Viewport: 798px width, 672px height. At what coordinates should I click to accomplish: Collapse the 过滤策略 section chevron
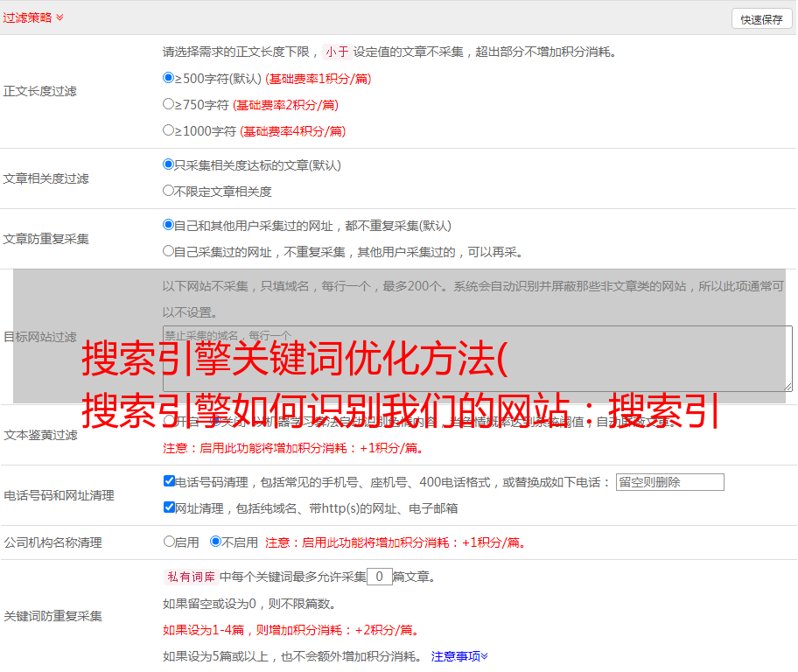tap(59, 17)
